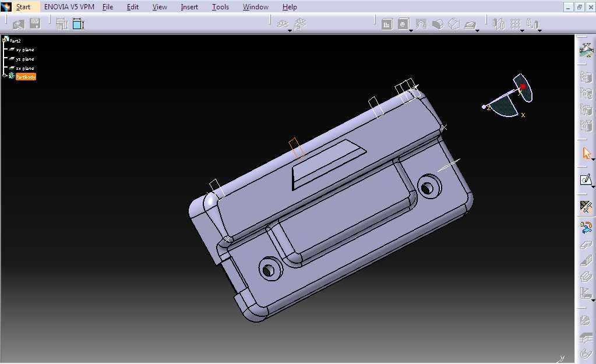Open dropdown next to the L-shaped icon

click(x=593, y=300)
